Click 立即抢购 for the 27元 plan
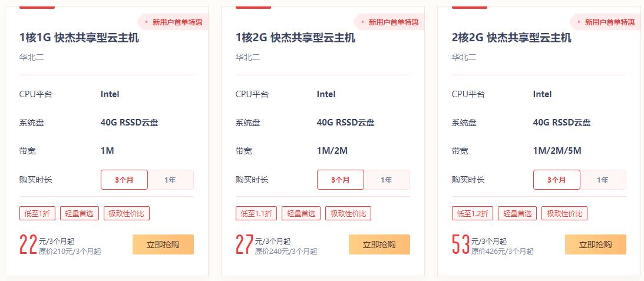The height and width of the screenshot is (281, 644). click(x=379, y=244)
